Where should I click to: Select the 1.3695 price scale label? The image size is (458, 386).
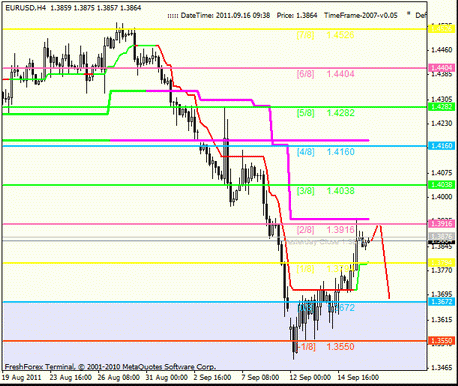(x=442, y=294)
